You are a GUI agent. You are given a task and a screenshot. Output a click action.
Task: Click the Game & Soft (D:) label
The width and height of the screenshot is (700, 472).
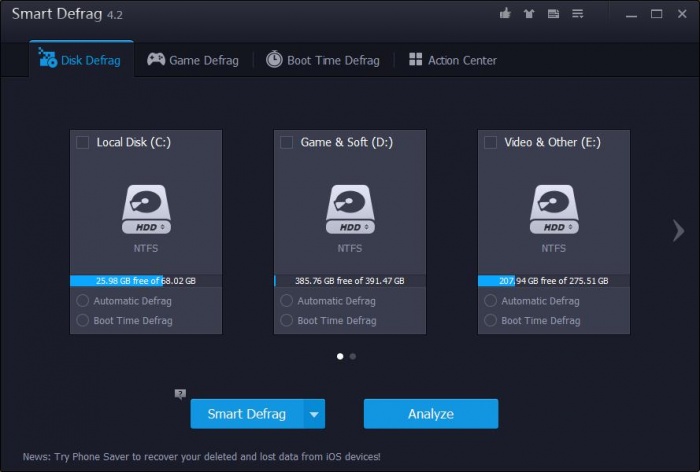347,142
